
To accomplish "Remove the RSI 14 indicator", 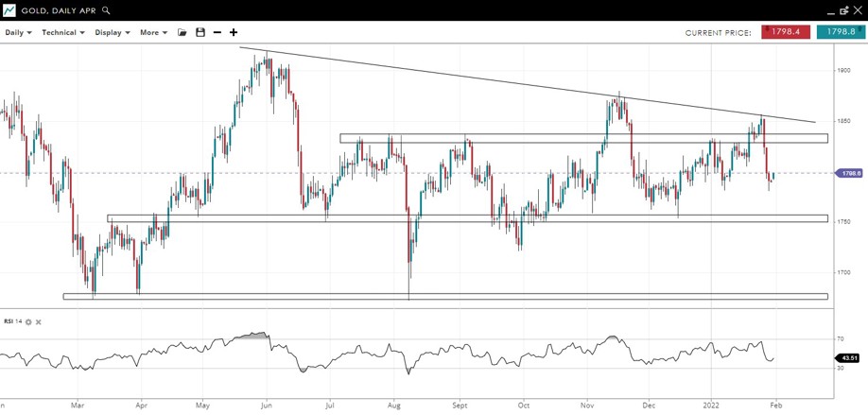I will 39,322.
